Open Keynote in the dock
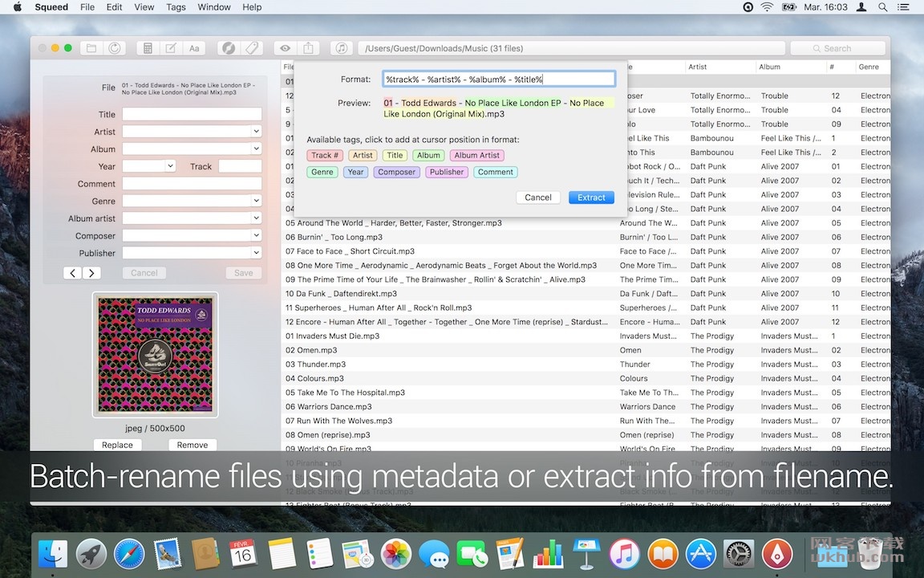 pos(586,555)
